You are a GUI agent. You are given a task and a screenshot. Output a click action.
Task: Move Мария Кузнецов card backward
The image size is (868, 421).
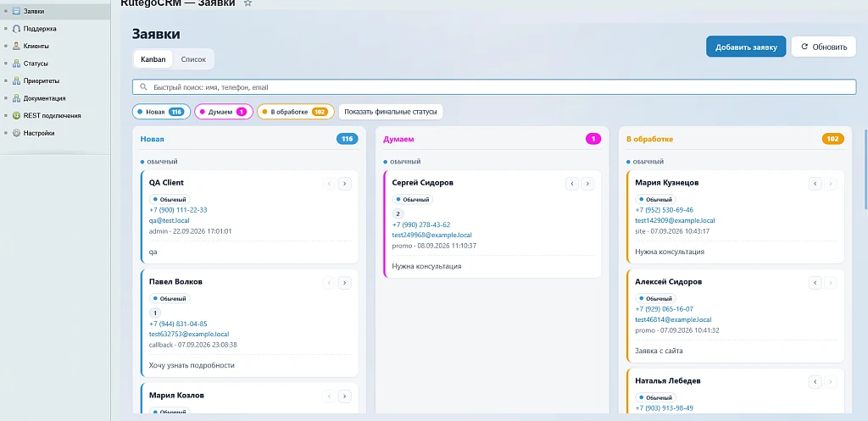point(815,184)
